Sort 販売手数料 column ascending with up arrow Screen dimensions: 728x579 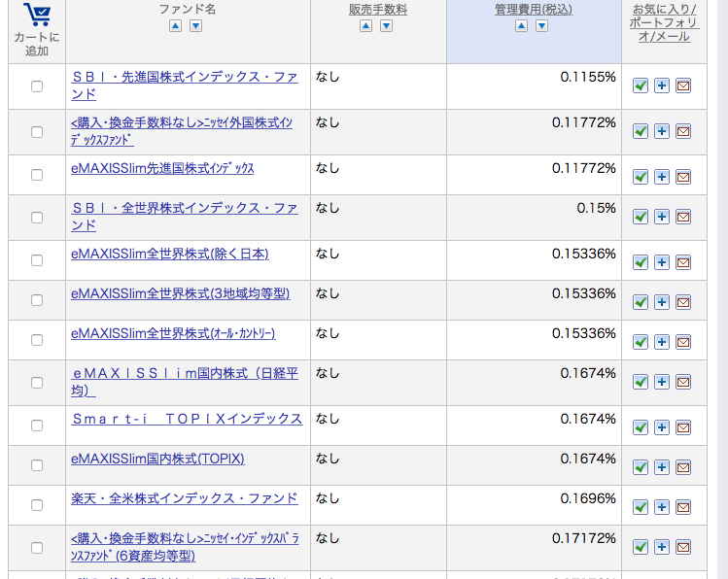365,26
